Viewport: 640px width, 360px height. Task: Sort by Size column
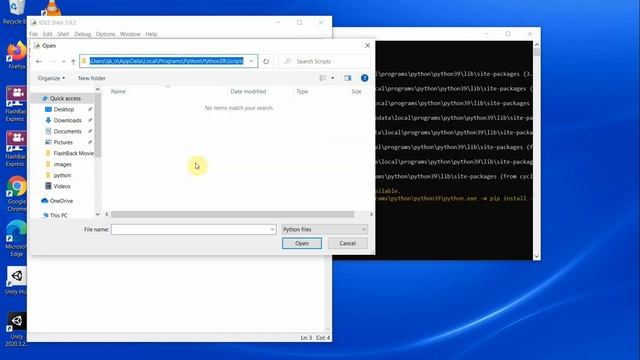pyautogui.click(x=356, y=91)
